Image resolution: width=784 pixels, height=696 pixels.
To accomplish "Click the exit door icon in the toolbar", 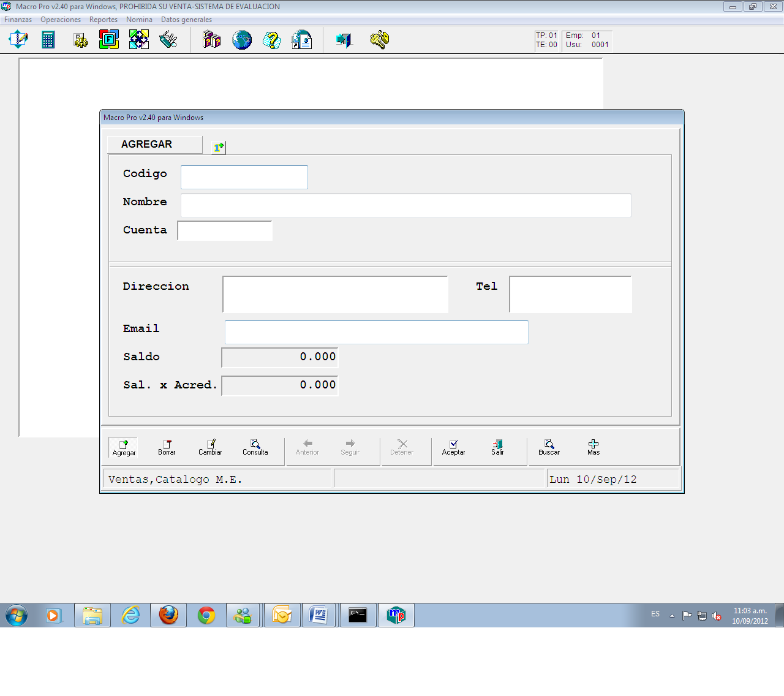I will click(x=344, y=40).
